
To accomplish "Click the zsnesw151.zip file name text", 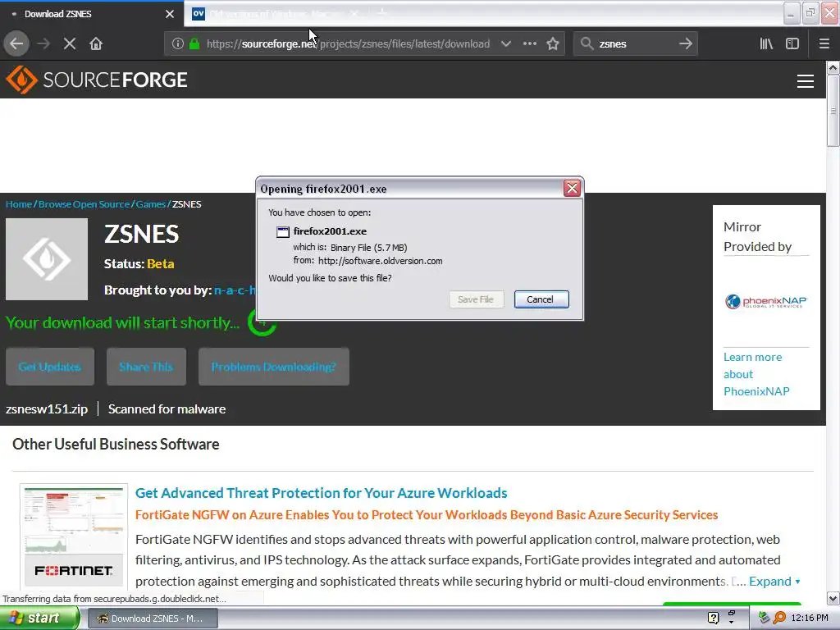I will point(47,409).
